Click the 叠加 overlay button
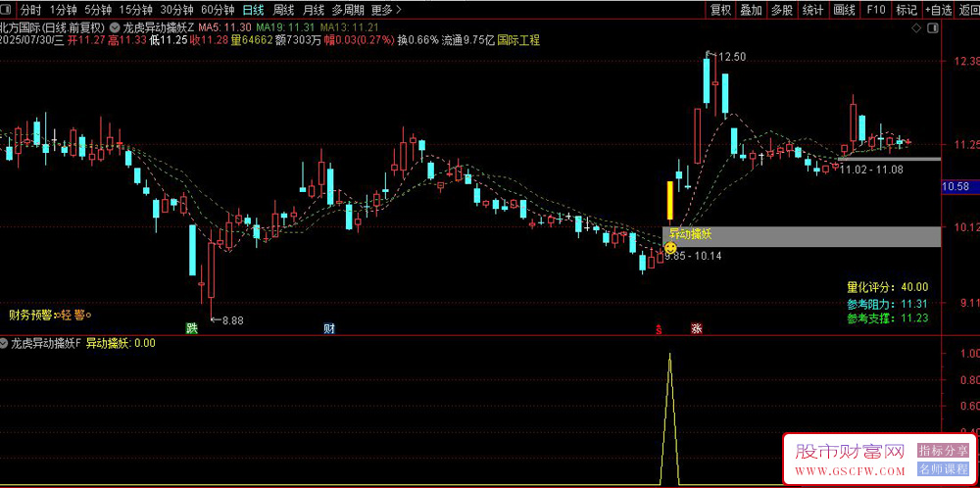 (752, 10)
